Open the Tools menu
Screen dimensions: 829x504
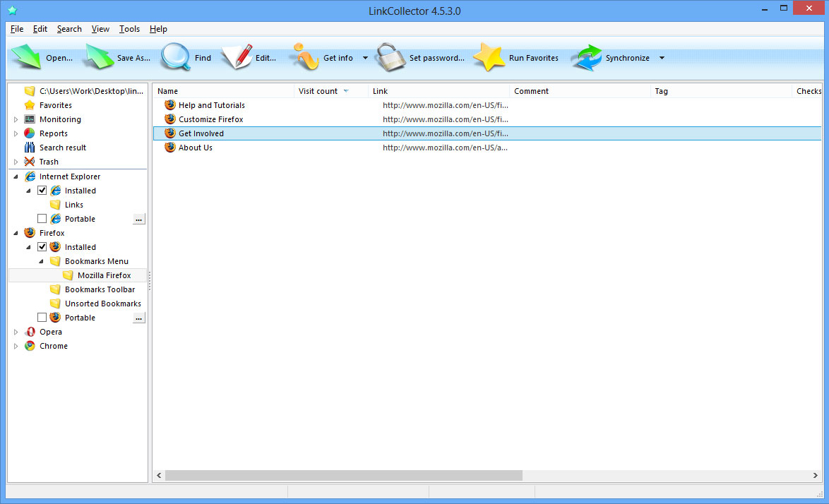129,29
